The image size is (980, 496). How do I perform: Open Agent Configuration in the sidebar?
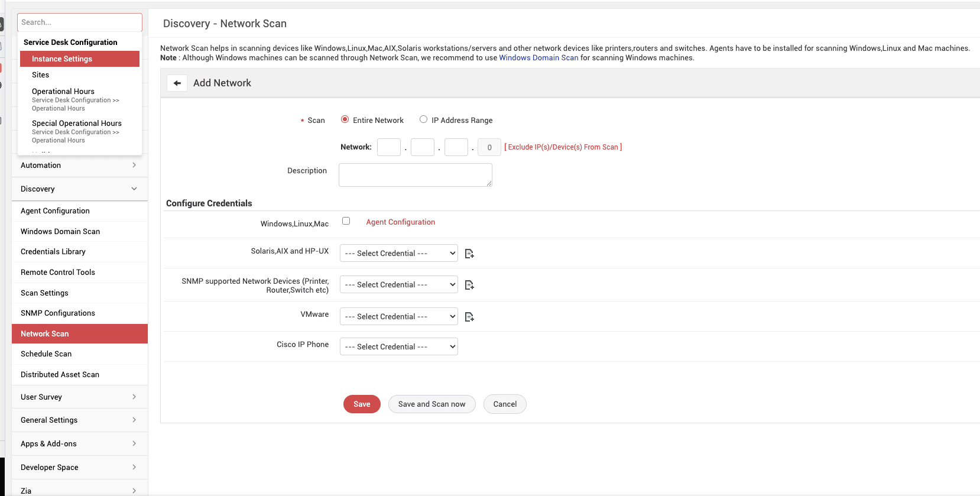click(80, 211)
